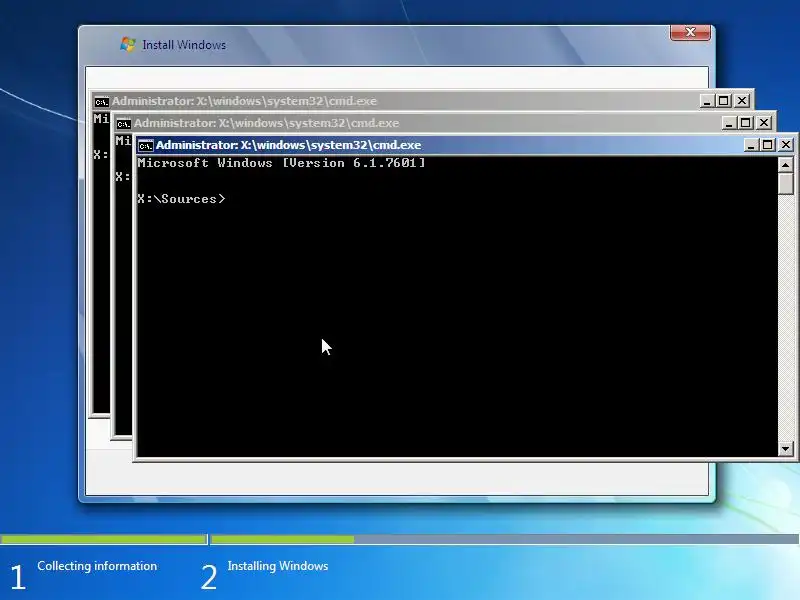800x600 pixels.
Task: Click the Collecting information step label
Action: [x=97, y=566]
